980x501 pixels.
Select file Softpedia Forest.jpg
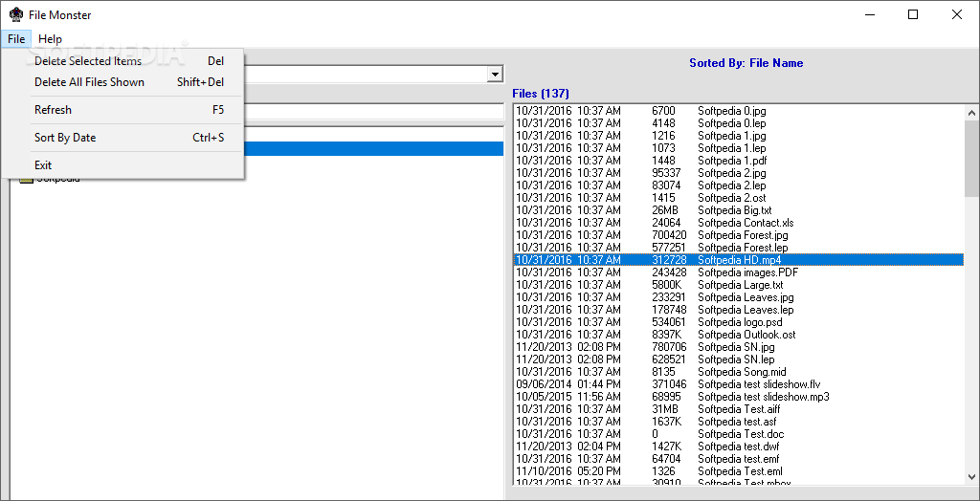[x=738, y=235]
